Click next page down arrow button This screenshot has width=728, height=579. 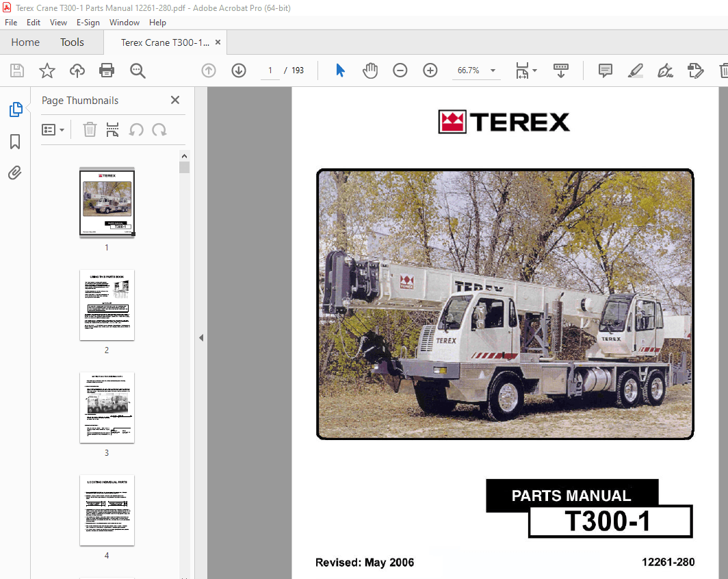tap(239, 70)
